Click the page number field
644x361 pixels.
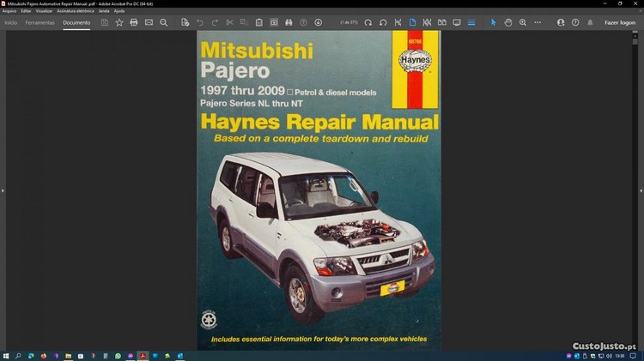tap(346, 22)
